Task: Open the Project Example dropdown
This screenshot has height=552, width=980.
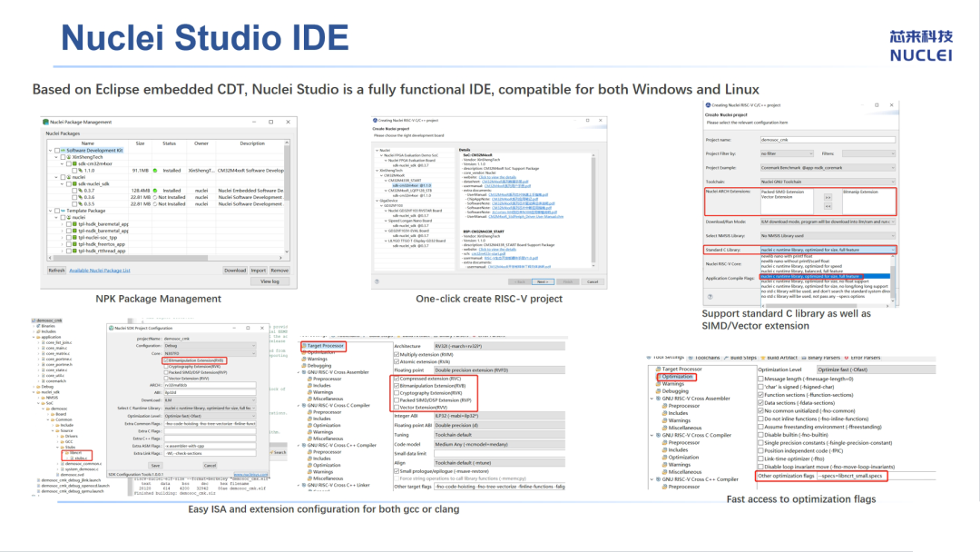Action: (828, 168)
